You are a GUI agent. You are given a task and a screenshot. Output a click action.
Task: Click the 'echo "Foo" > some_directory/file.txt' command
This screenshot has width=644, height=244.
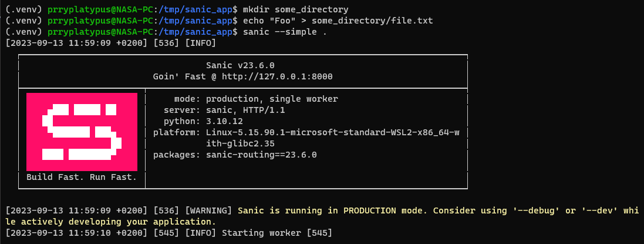coord(338,20)
